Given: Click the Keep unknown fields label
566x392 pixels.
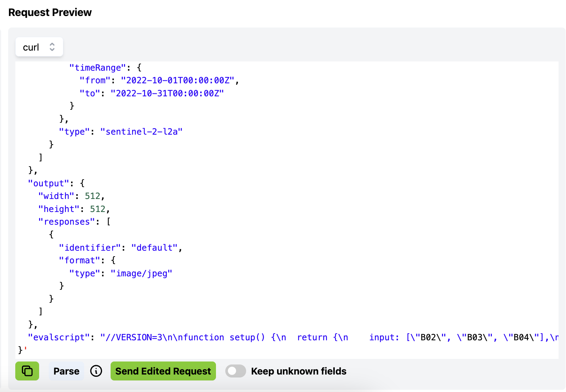Looking at the screenshot, I should click(x=299, y=371).
